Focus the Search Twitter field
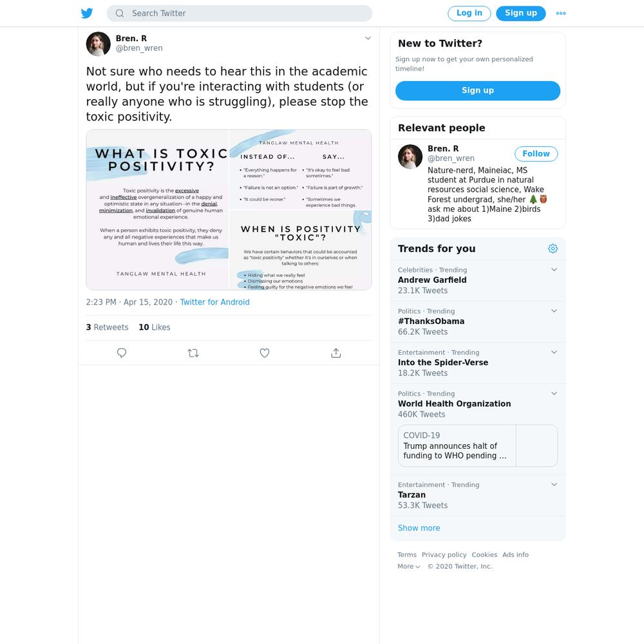Viewport: 644px width, 644px height. tap(240, 13)
